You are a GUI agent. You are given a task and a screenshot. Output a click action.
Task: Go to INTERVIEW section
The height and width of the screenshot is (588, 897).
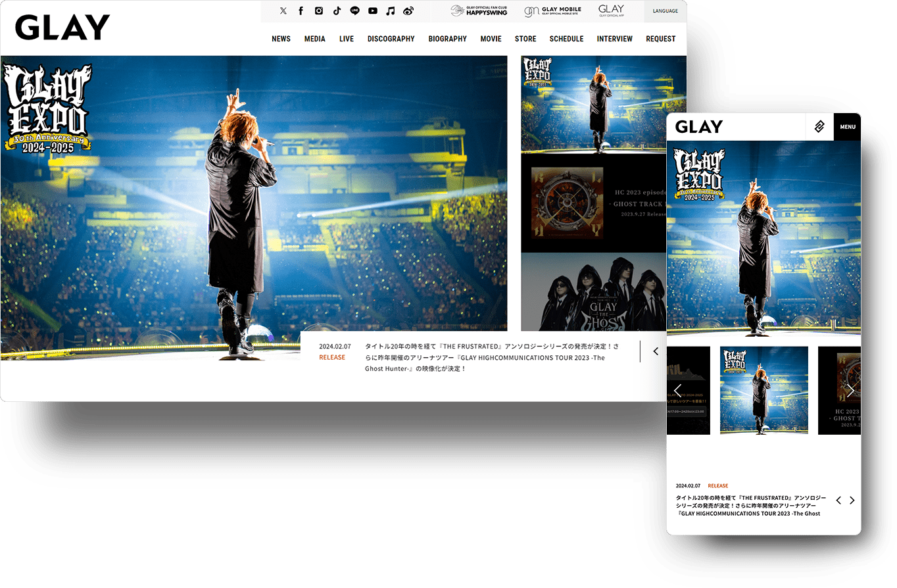[614, 39]
